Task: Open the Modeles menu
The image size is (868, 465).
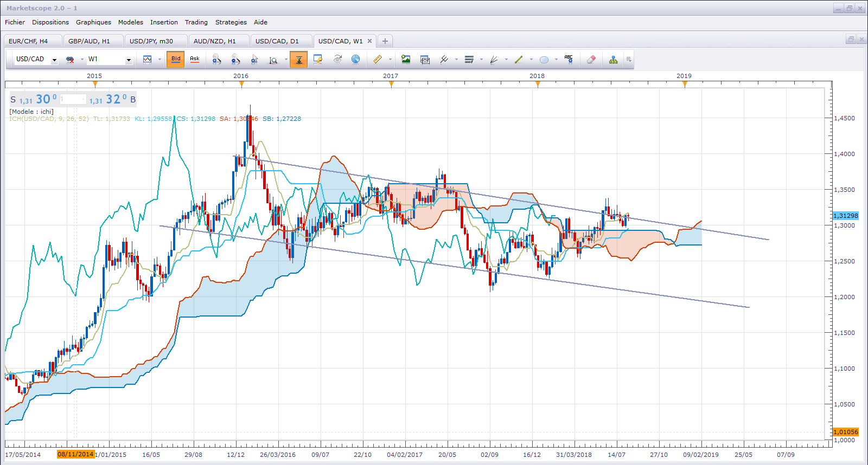Action: [131, 22]
